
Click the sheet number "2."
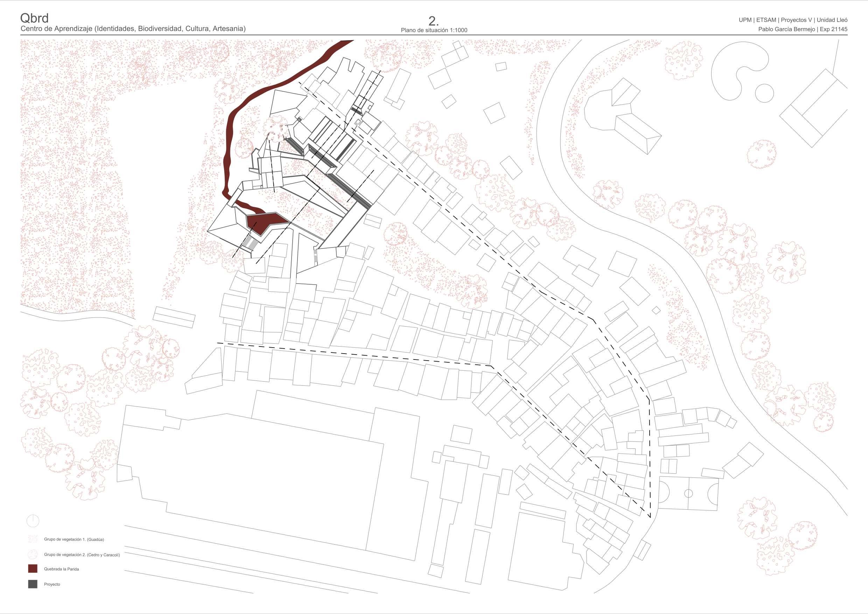coord(434,21)
